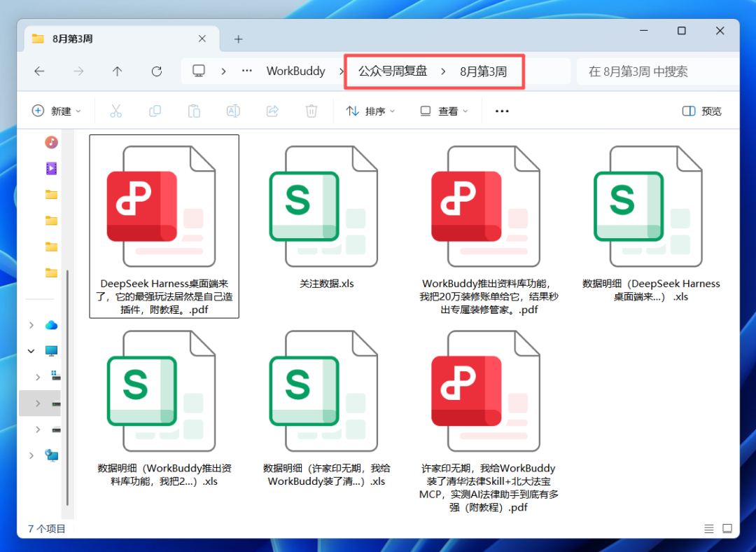This screenshot has height=552, width=756.
Task: Collapse the This PC tree node
Action: (x=31, y=351)
